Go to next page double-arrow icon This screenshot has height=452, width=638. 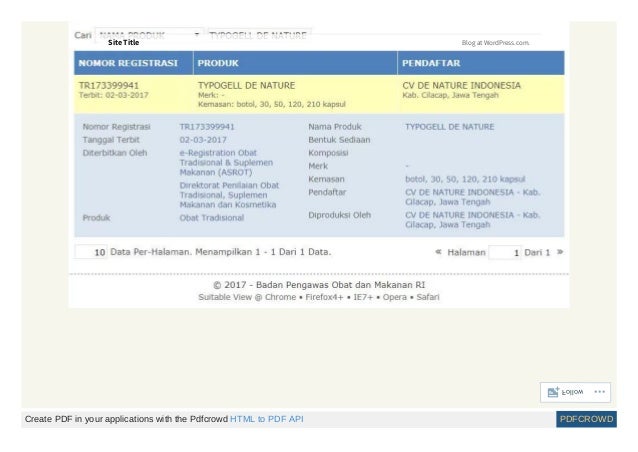point(560,252)
